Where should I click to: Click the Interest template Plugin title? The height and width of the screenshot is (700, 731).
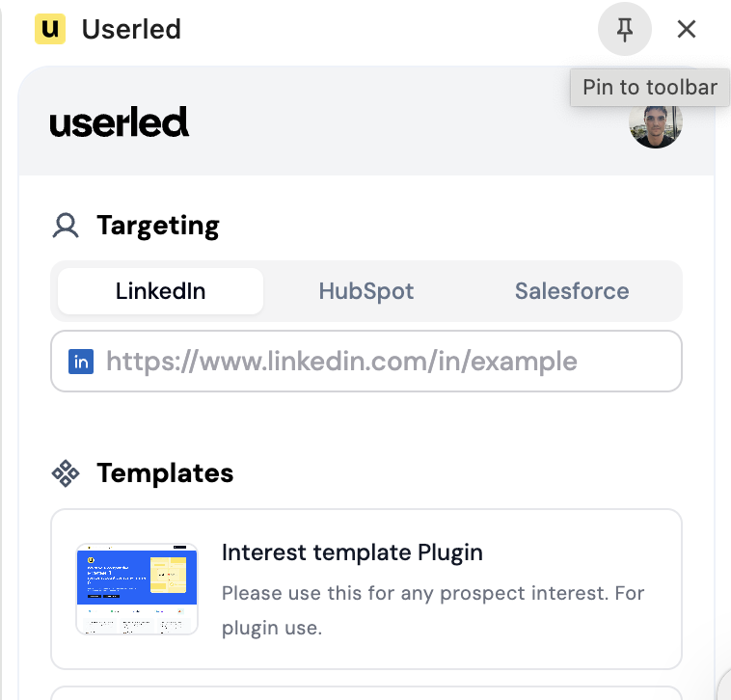pyautogui.click(x=352, y=552)
